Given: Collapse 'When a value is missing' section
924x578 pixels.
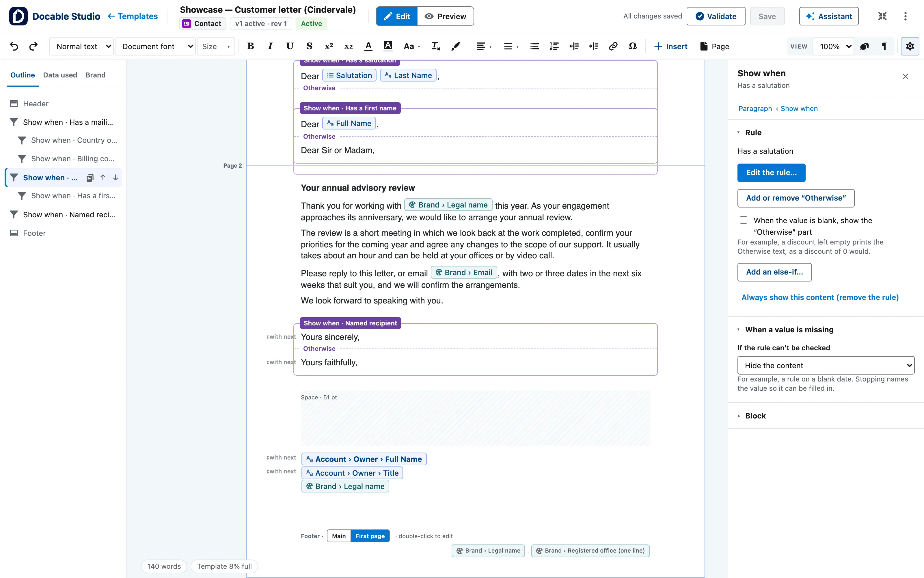Looking at the screenshot, I should click(785, 329).
